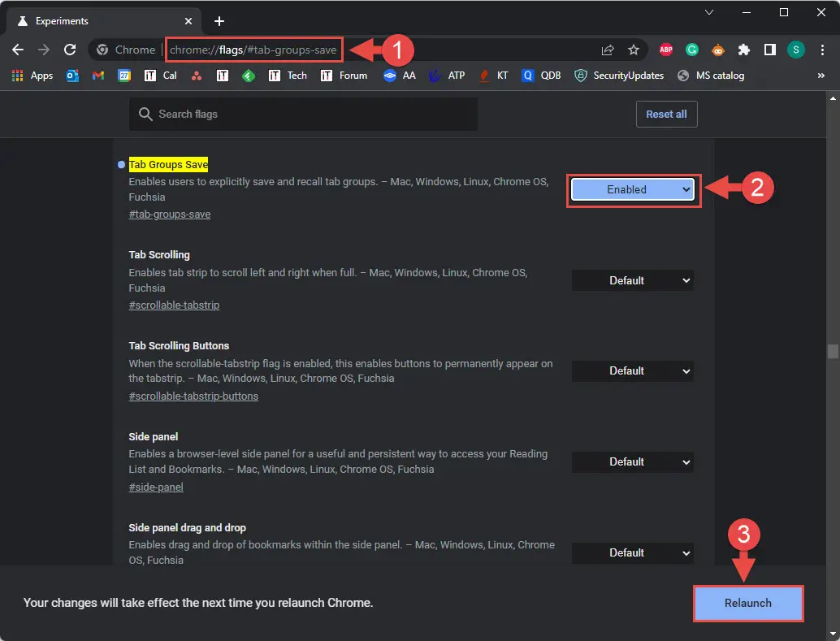Click the forward navigation arrow
This screenshot has height=641, width=840.
coord(43,50)
